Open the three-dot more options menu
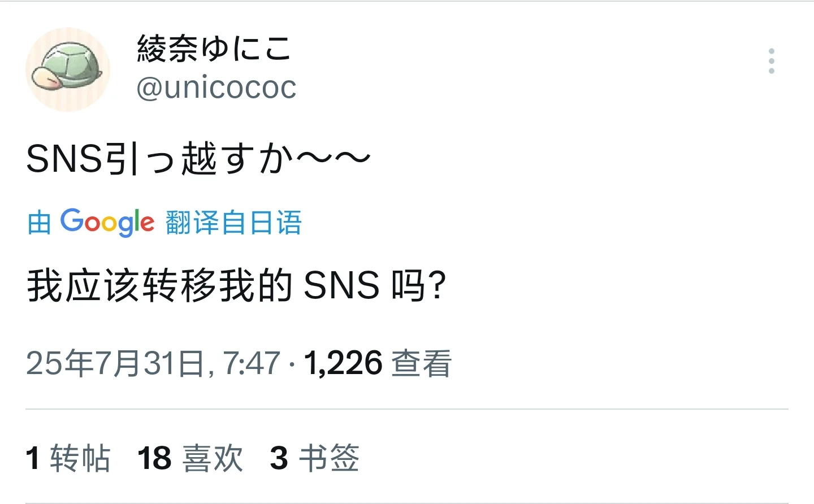 [x=772, y=61]
